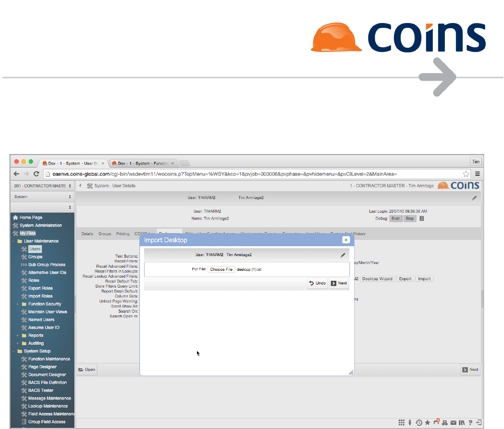Click the Export button
Viewport: 504px width, 429px height.
click(405, 279)
